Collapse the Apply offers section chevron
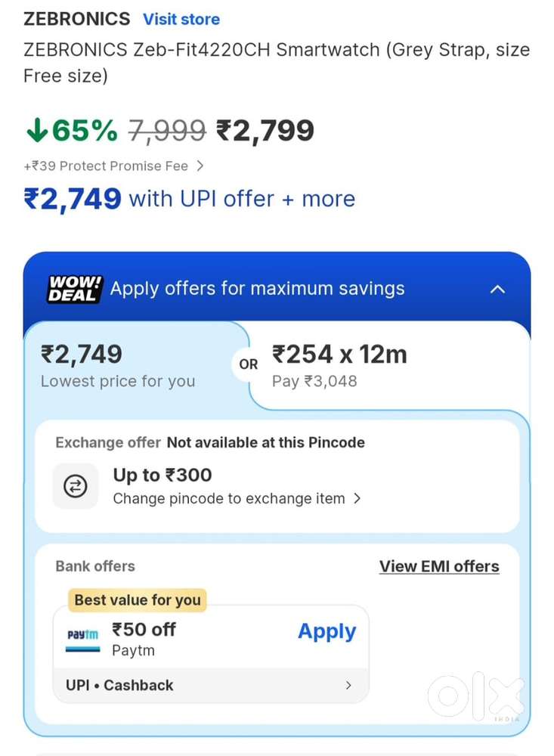 point(497,290)
